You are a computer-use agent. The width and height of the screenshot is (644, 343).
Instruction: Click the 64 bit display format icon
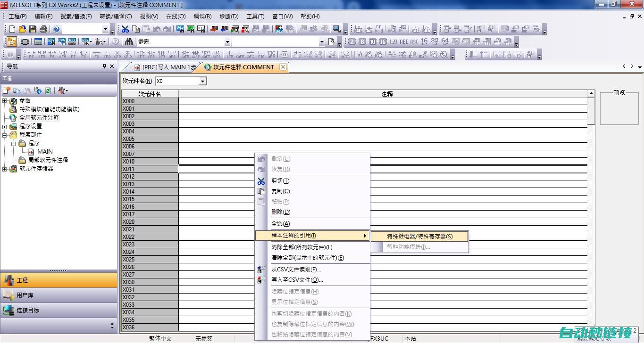(x=445, y=42)
